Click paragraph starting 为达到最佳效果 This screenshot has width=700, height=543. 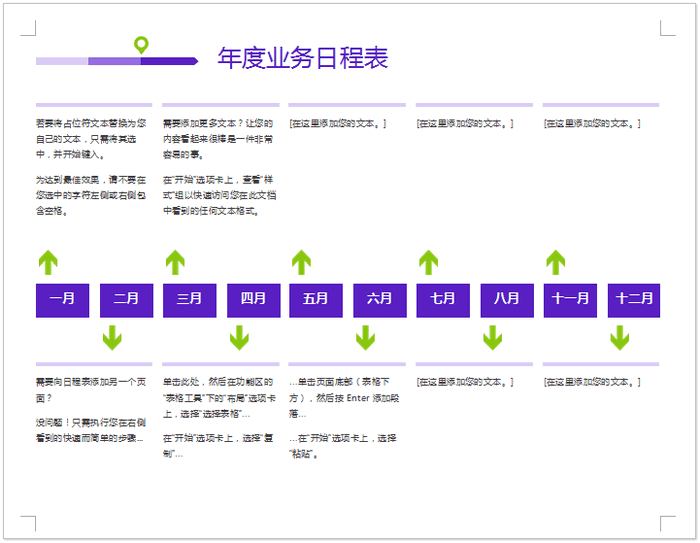click(91, 195)
